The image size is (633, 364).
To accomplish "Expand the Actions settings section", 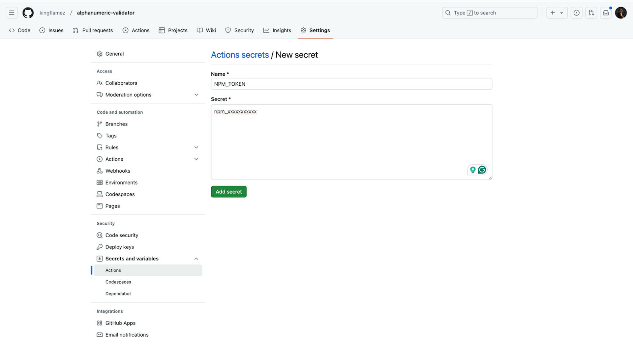I will click(x=196, y=159).
